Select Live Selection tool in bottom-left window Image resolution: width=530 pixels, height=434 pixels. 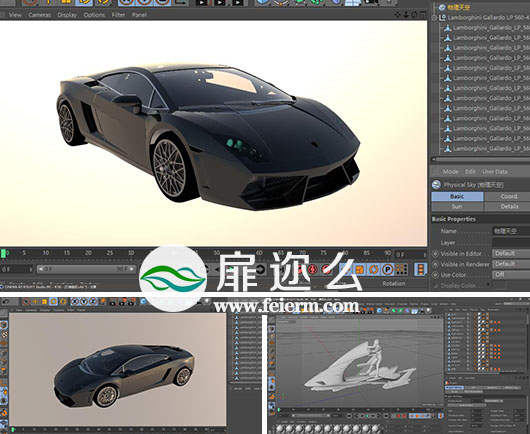pos(26,301)
